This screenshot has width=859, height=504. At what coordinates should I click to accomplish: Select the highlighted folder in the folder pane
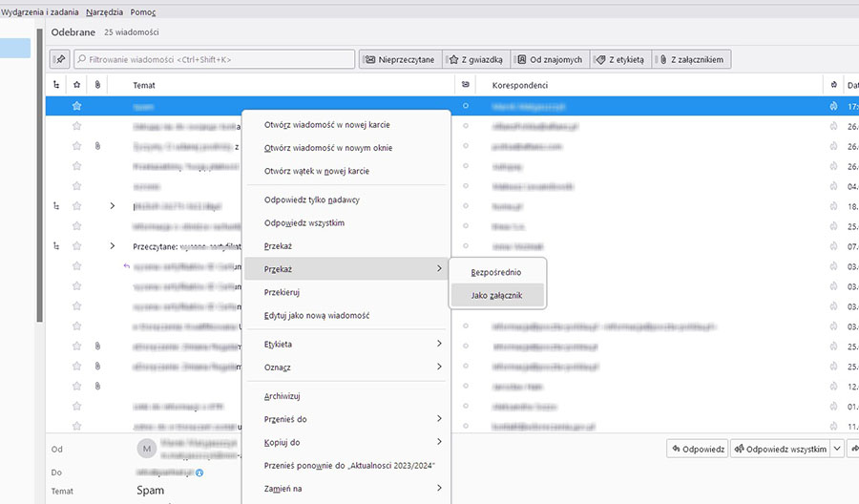pyautogui.click(x=14, y=49)
